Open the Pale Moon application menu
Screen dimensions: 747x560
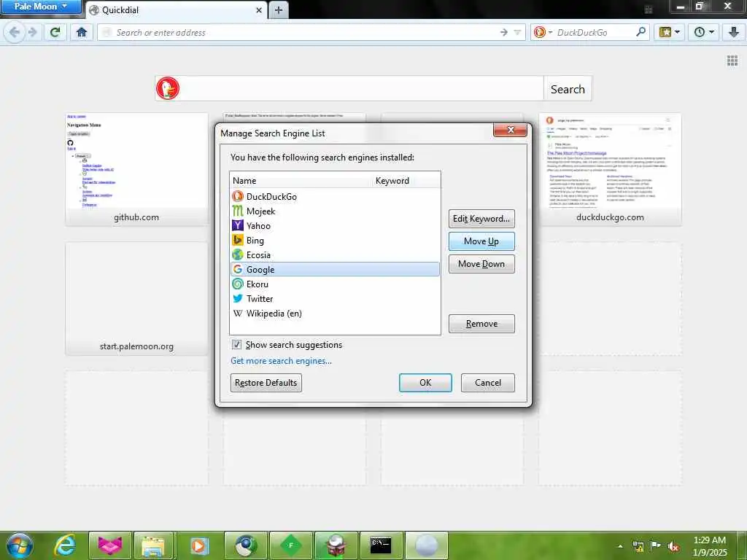point(41,7)
